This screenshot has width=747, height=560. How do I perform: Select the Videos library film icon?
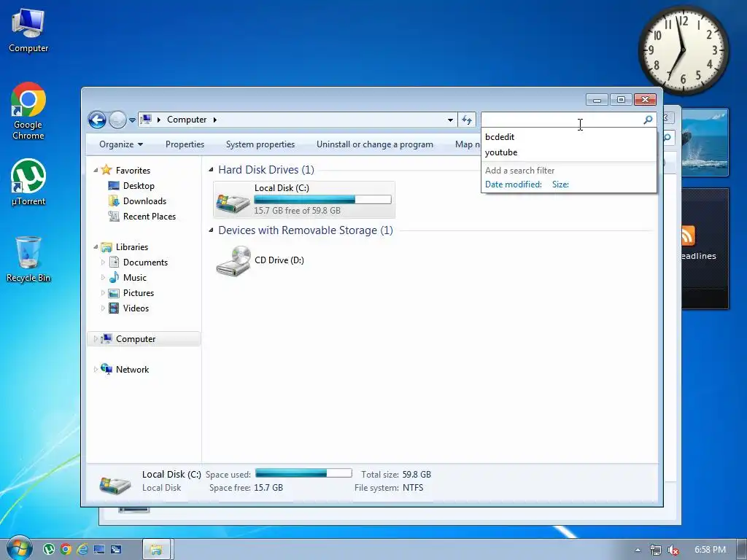(x=114, y=308)
